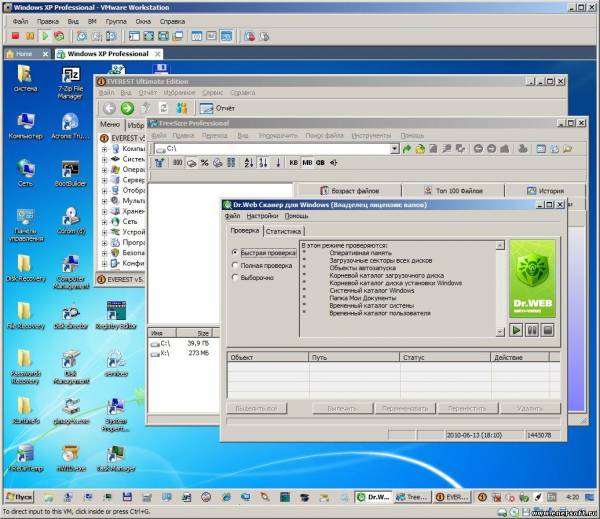Switch to EVEREST Меню tab
600x519 pixels.
click(110, 124)
